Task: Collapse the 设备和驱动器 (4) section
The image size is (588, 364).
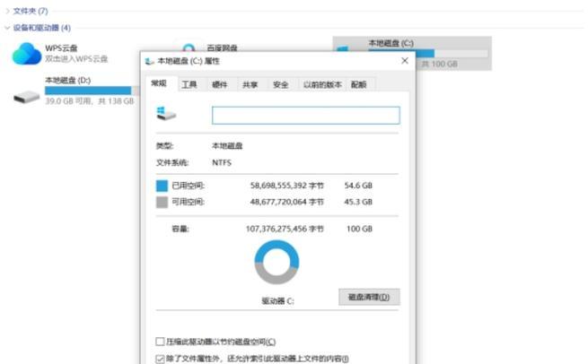Action: point(7,28)
